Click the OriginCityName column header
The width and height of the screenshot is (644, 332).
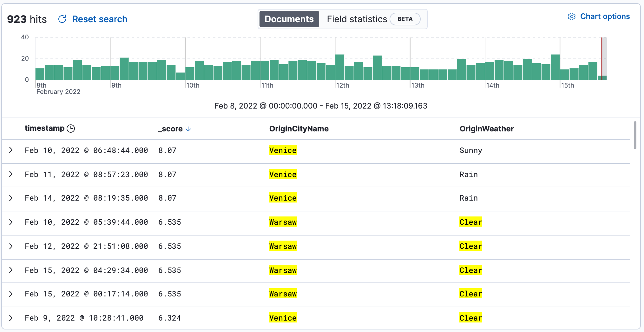[x=299, y=129]
